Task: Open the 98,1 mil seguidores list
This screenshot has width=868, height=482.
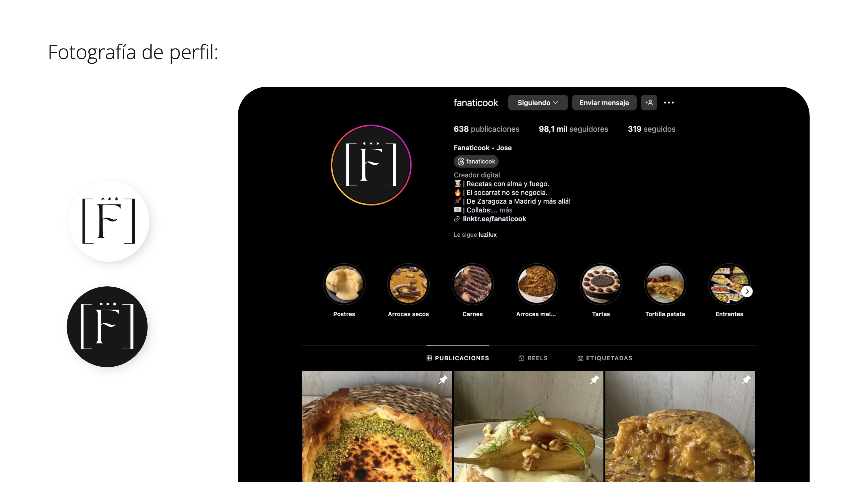Action: point(573,129)
